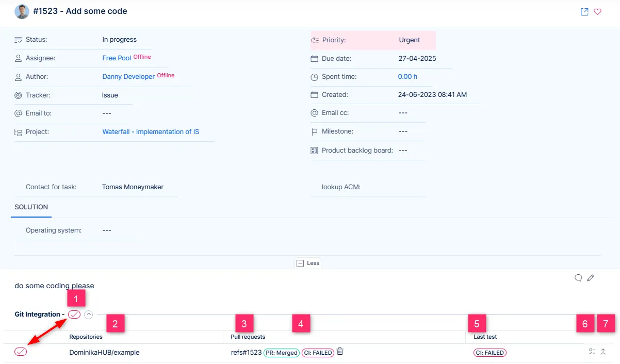Delete the pull request via the trash icon
The height and width of the screenshot is (364, 620).
tap(340, 352)
